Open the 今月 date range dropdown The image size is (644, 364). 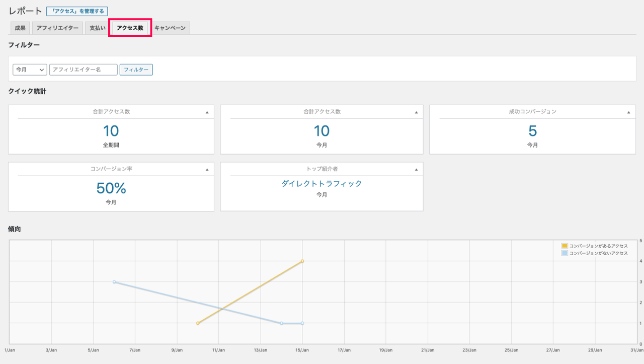30,69
